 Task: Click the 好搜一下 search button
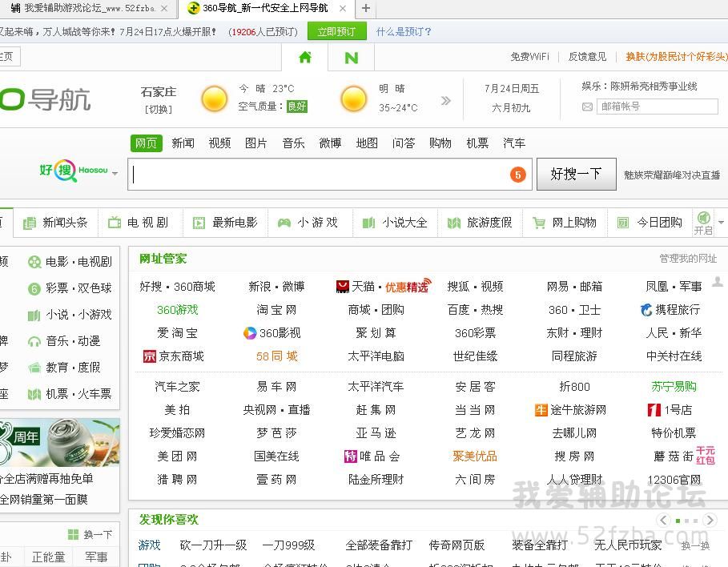576,174
